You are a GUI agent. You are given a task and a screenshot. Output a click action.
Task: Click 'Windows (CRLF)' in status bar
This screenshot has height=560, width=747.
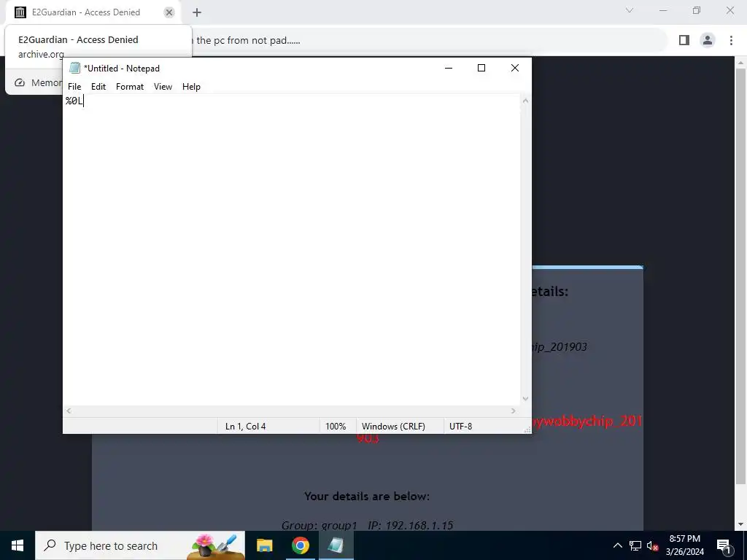click(393, 426)
